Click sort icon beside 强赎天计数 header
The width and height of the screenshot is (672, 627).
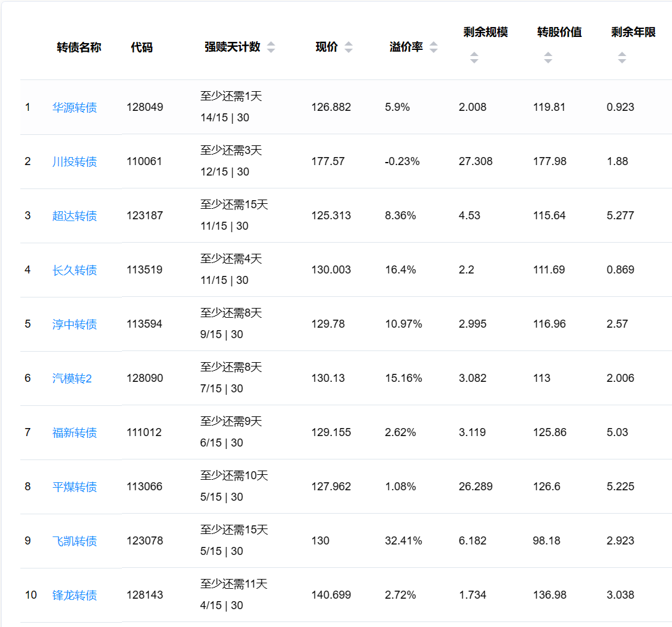[271, 47]
